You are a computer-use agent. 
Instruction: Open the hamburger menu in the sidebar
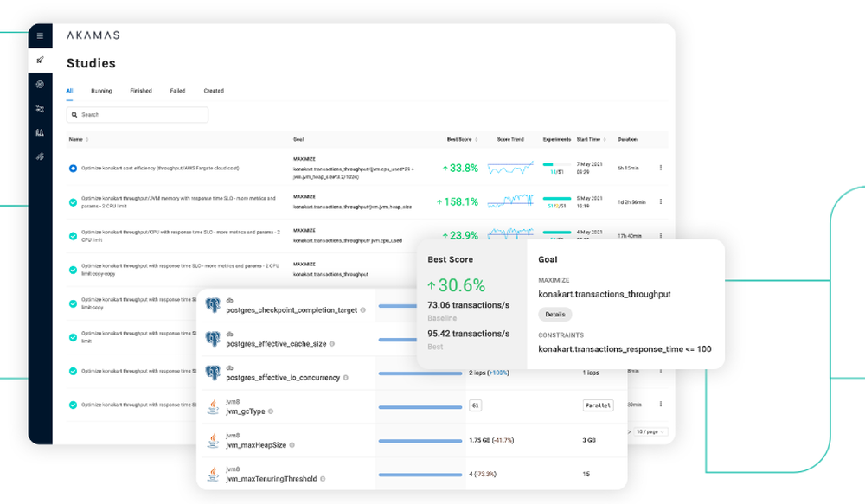point(40,35)
